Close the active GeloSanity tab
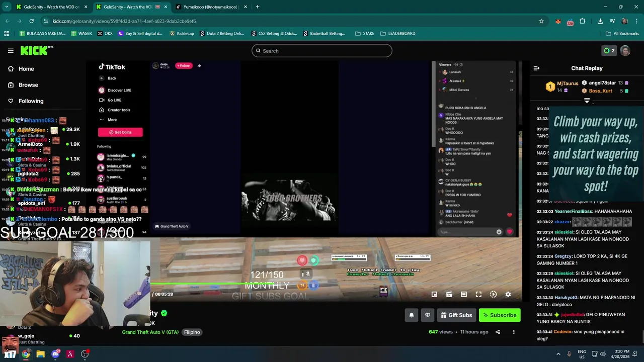 [166, 7]
